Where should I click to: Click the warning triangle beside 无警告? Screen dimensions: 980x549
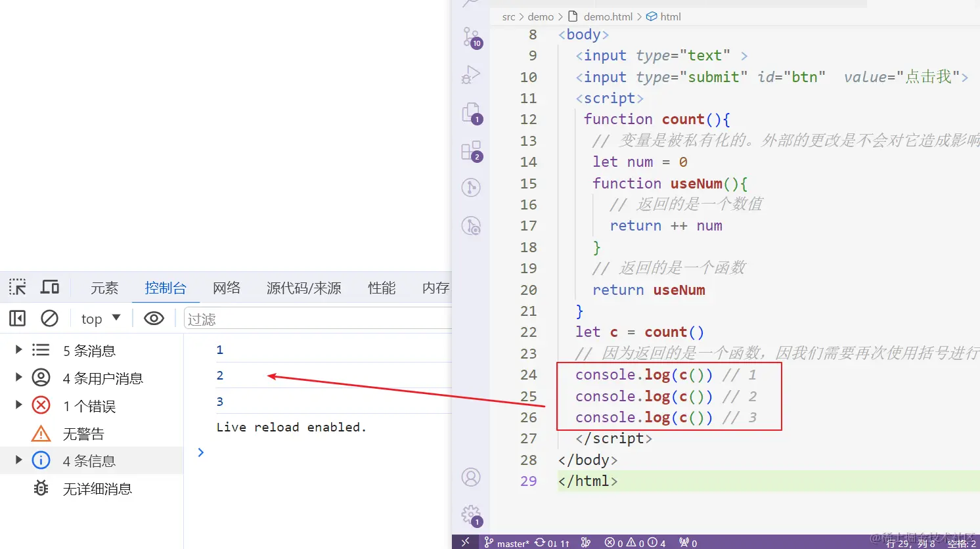coord(41,433)
